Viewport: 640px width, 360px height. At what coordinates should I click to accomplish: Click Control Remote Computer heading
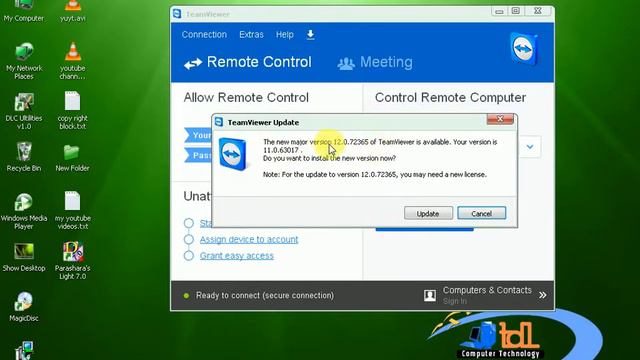tap(450, 98)
